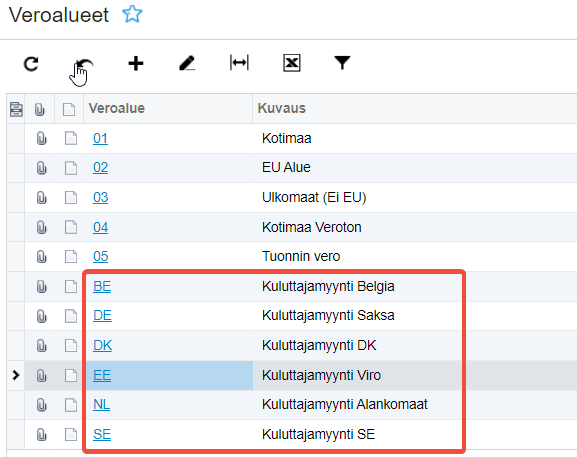Viewport: 577px width, 457px height.
Task: Open attachments for row 04
Action: (x=42, y=227)
